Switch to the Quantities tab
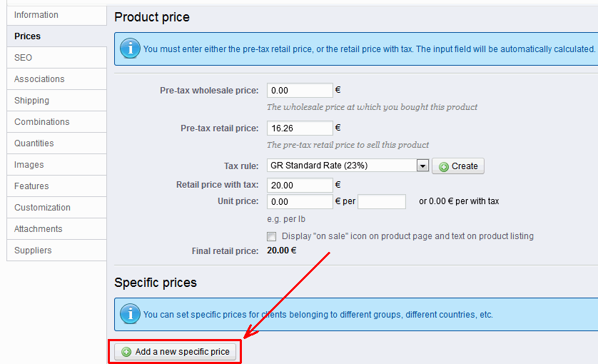 pos(34,143)
